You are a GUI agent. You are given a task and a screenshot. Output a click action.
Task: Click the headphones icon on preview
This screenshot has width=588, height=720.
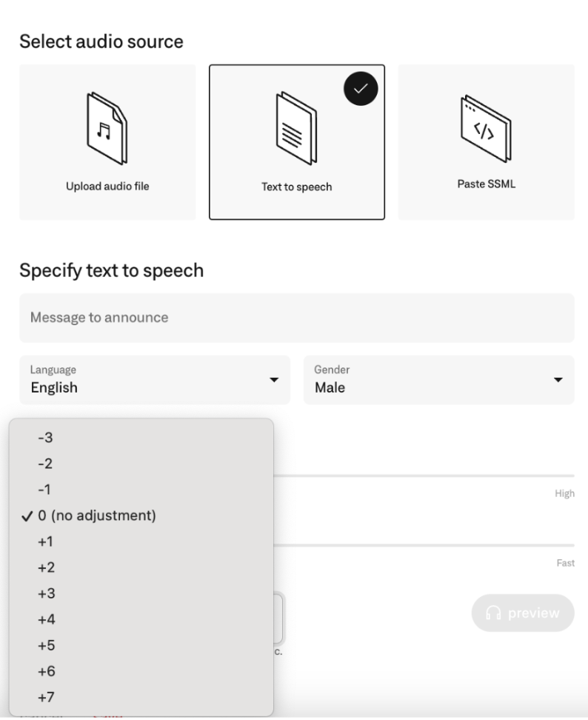tap(493, 613)
